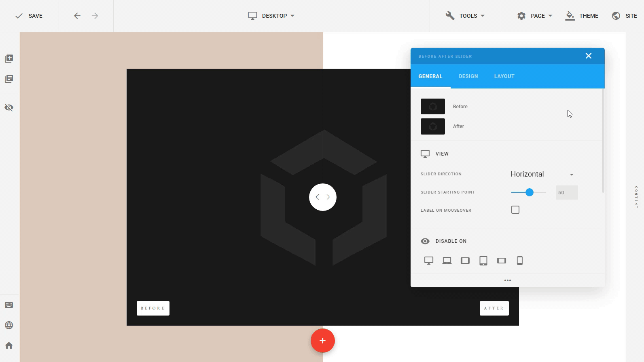This screenshot has width=644, height=362.
Task: Click the slider handle with arrows on canvas
Action: click(323, 197)
